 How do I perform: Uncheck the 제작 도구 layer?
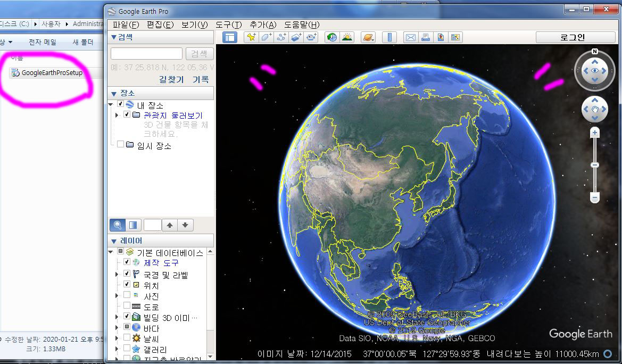(x=127, y=262)
